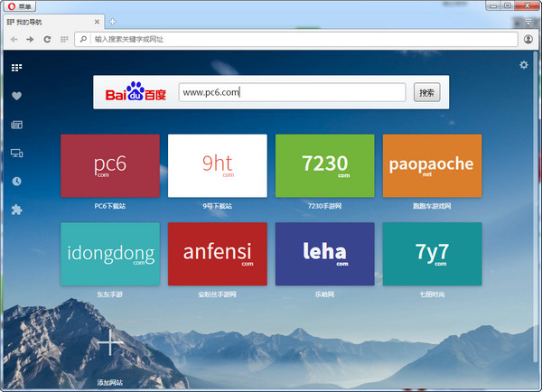Click the 东东手游 label
The width and height of the screenshot is (542, 392).
[x=110, y=294]
